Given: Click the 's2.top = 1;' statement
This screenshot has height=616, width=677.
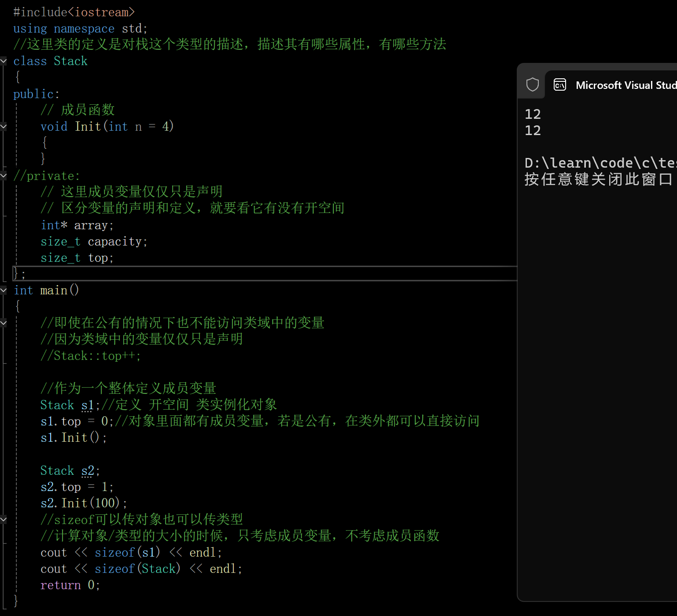Looking at the screenshot, I should click(x=77, y=487).
